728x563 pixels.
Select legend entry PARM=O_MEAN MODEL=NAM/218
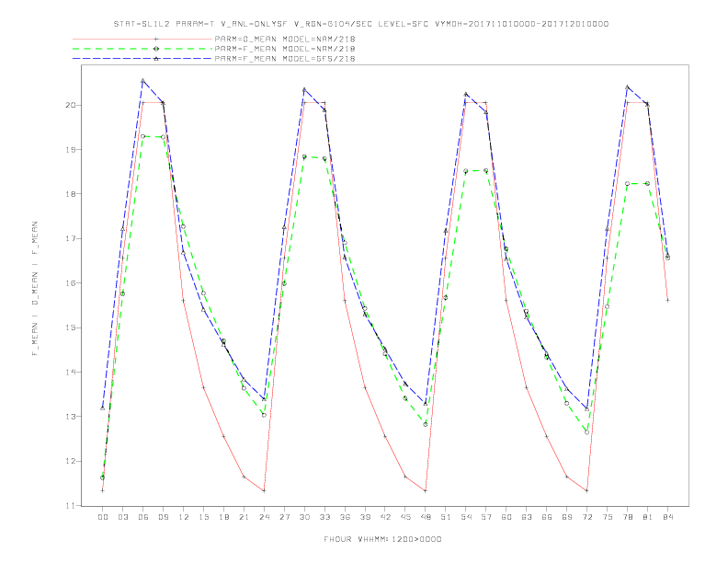pos(285,39)
